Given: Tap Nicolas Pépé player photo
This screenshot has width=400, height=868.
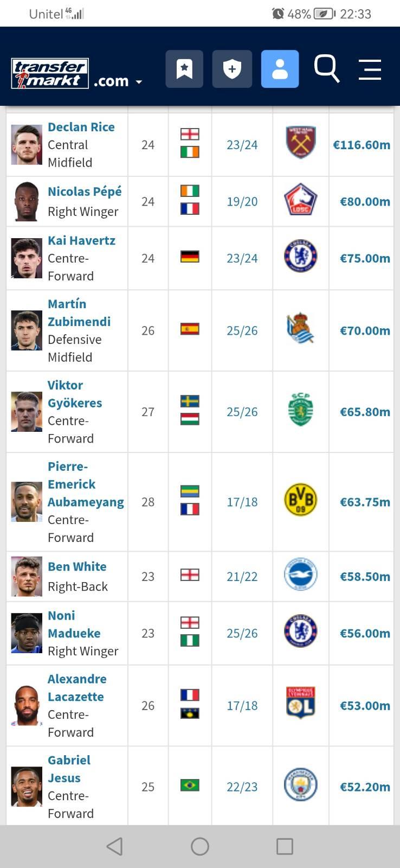Looking at the screenshot, I should click(x=27, y=201).
